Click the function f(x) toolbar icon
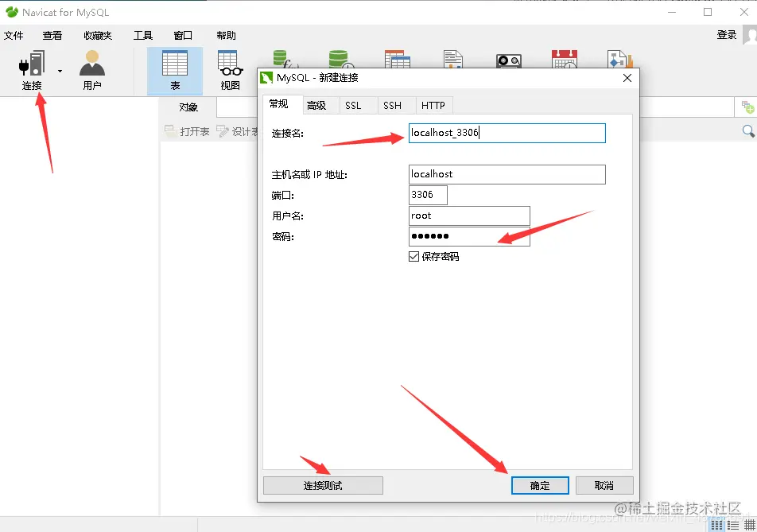The width and height of the screenshot is (757, 532). (x=285, y=59)
